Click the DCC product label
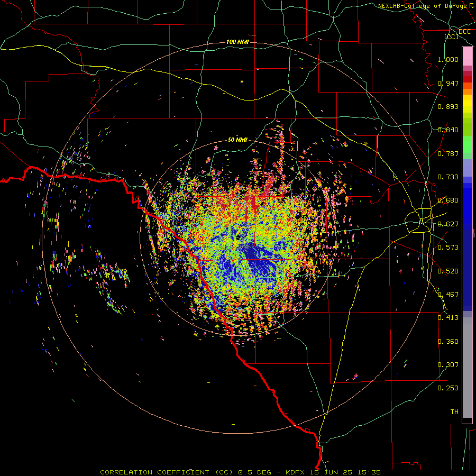The height and width of the screenshot is (476, 476). coord(464,32)
